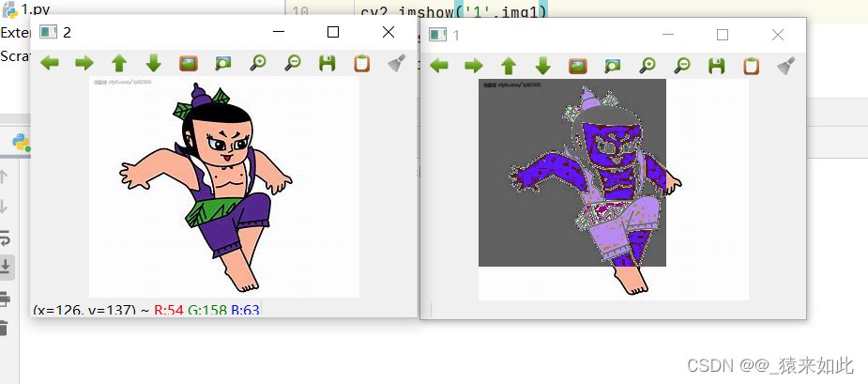Click the down arrow in PyCharm's run sidebar

point(4,207)
